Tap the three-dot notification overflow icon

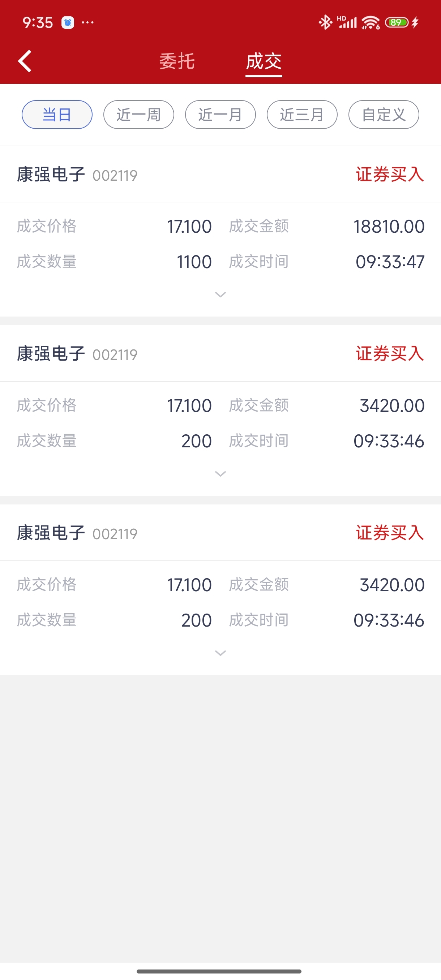[88, 23]
